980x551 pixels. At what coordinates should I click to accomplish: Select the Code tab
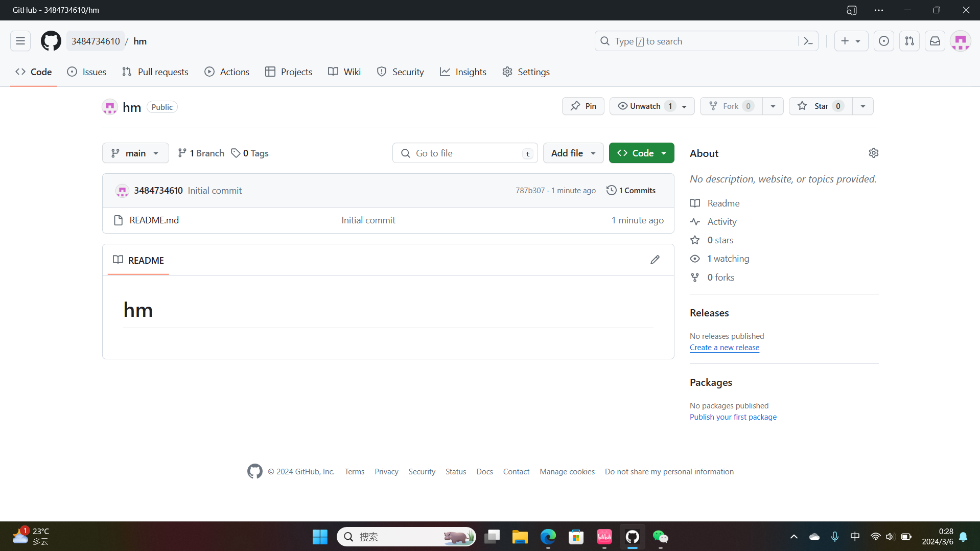[x=34, y=72]
